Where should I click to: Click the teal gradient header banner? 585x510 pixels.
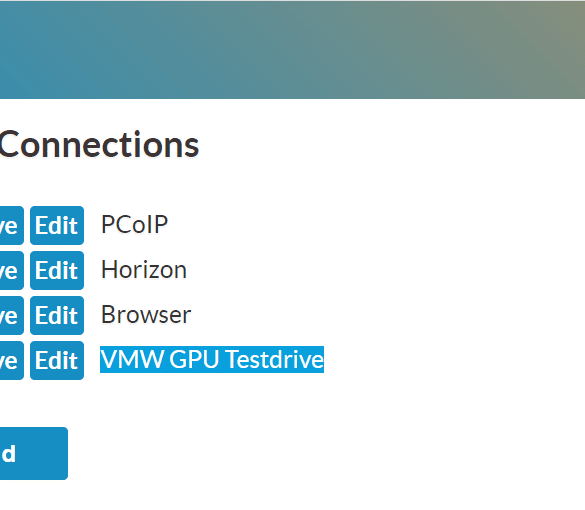pos(292,49)
